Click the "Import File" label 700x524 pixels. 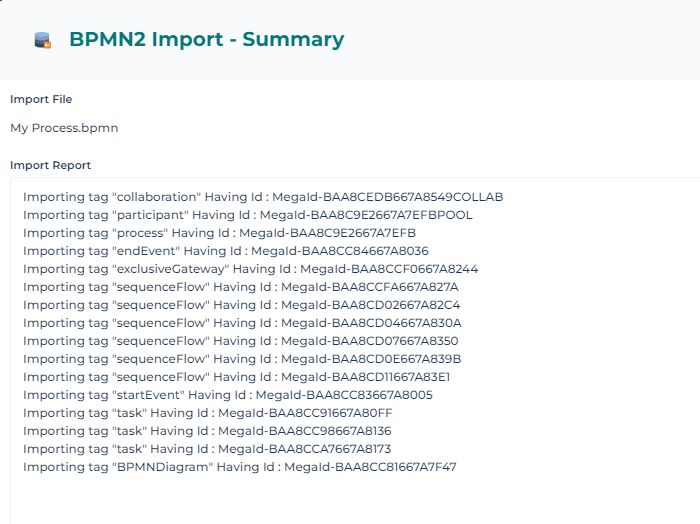tap(41, 99)
